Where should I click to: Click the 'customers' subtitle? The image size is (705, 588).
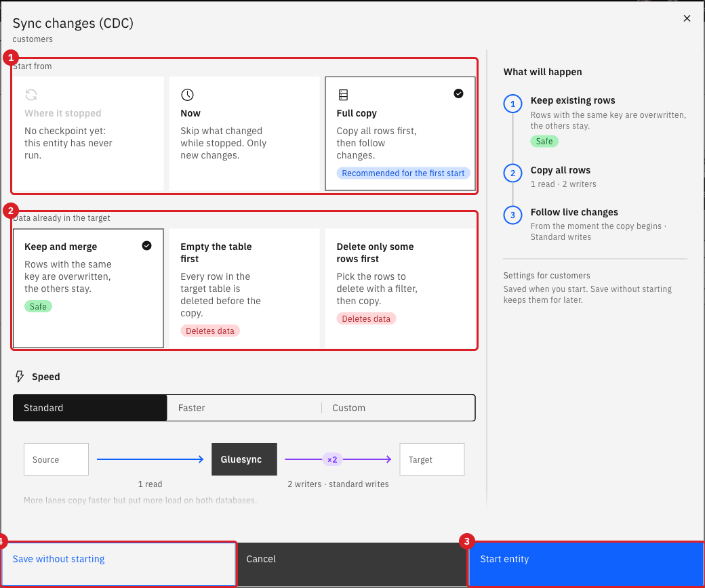tap(33, 39)
